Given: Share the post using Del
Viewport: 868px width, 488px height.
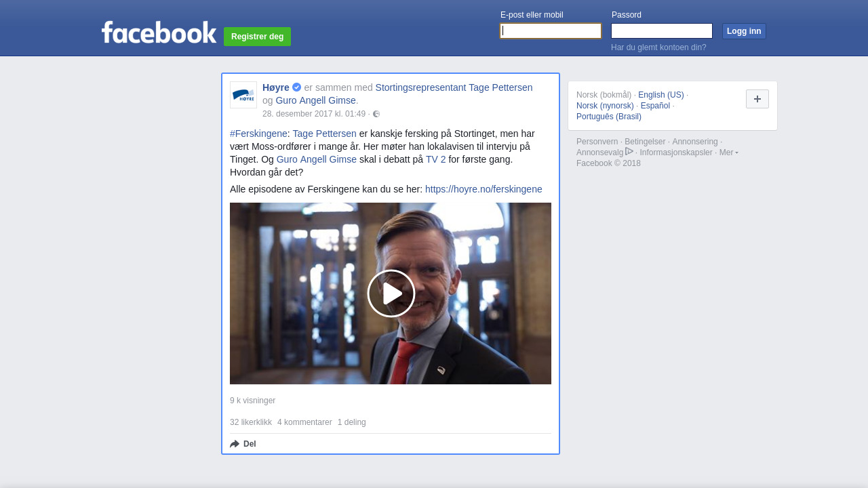Looking at the screenshot, I should click(x=243, y=444).
